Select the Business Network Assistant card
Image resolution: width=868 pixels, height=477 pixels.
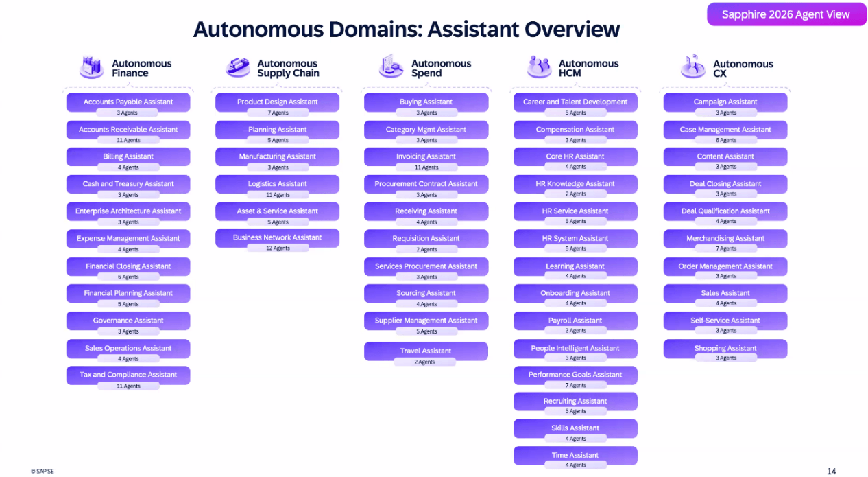[x=277, y=237]
